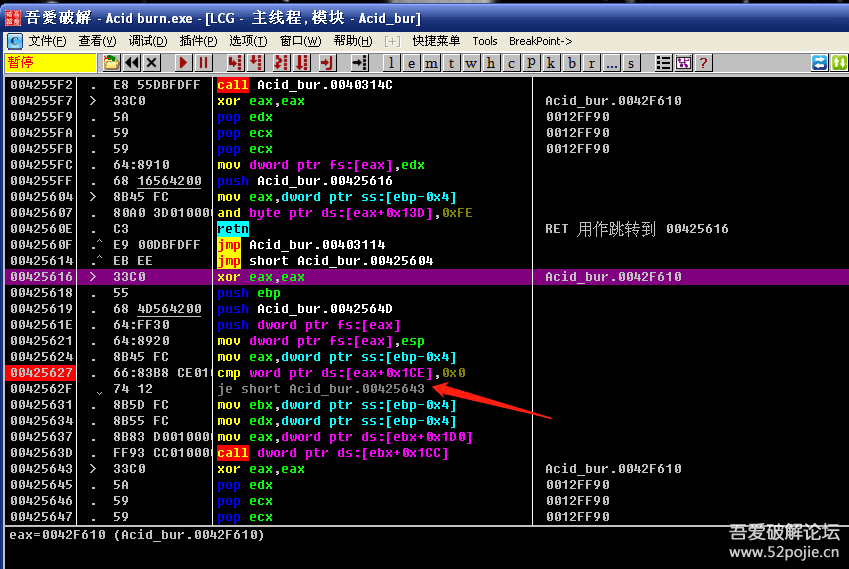Open the 文件(F) menu

(47, 41)
